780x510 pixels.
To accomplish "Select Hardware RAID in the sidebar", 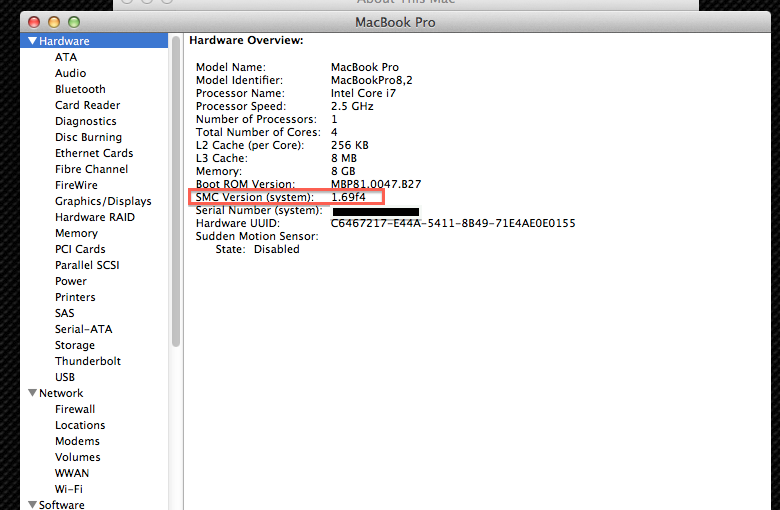I will pos(95,217).
